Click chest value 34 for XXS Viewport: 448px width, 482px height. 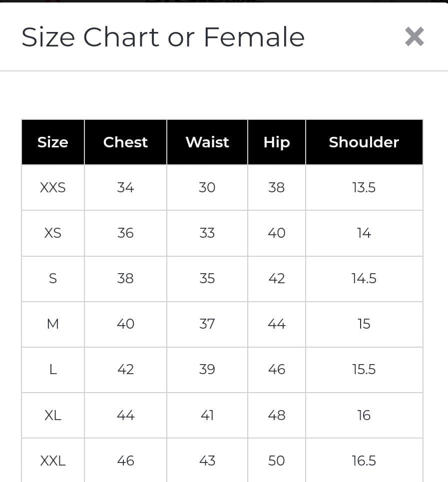125,188
